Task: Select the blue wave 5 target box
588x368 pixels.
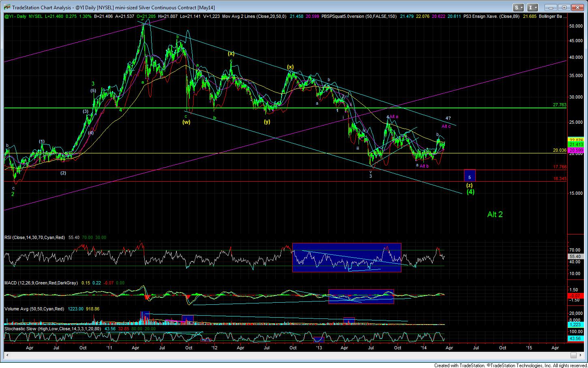Action: [469, 176]
